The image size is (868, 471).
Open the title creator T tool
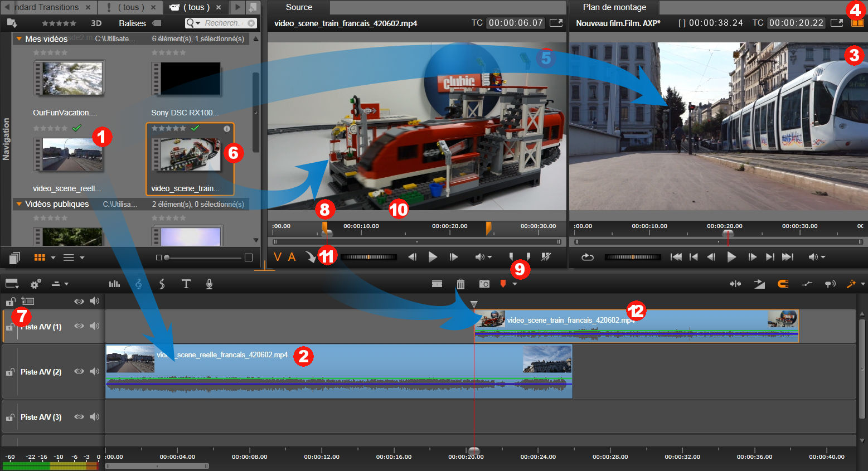pyautogui.click(x=186, y=284)
